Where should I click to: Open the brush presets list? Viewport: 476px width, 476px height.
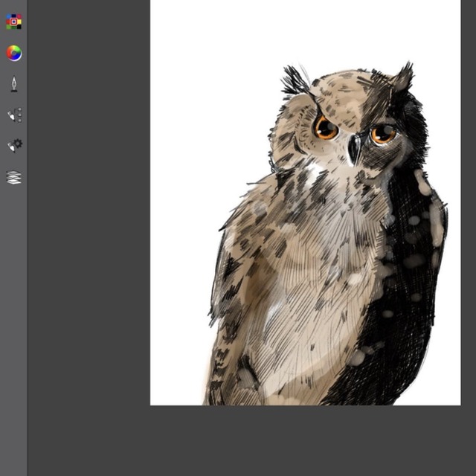point(14,115)
